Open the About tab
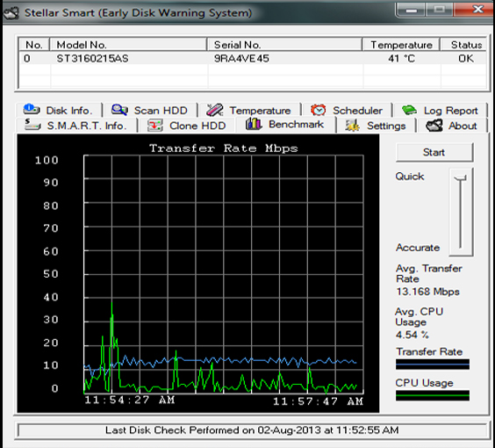 [x=452, y=126]
